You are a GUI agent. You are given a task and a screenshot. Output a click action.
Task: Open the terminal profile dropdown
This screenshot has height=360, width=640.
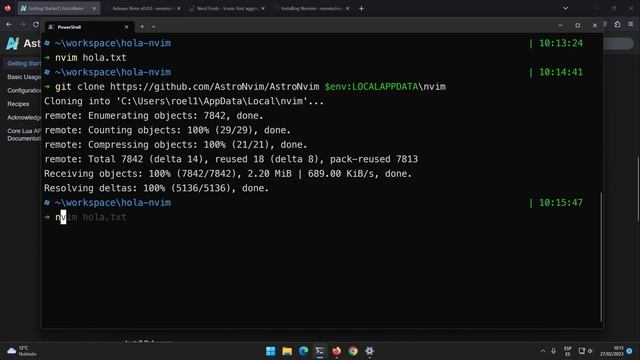coord(153,27)
